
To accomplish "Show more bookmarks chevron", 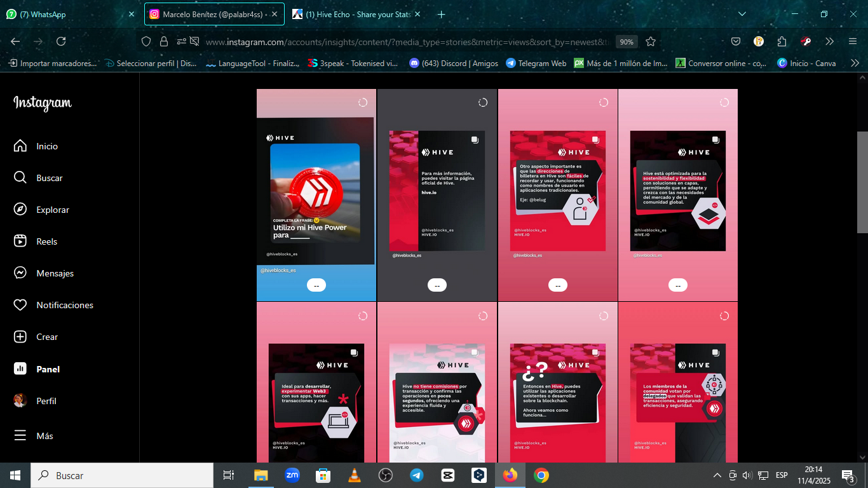I will pos(855,63).
